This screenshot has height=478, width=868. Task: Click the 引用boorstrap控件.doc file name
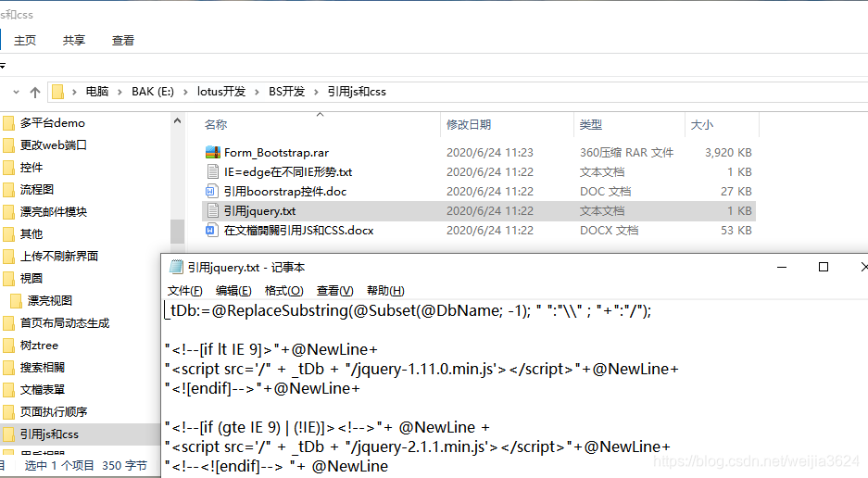(285, 192)
